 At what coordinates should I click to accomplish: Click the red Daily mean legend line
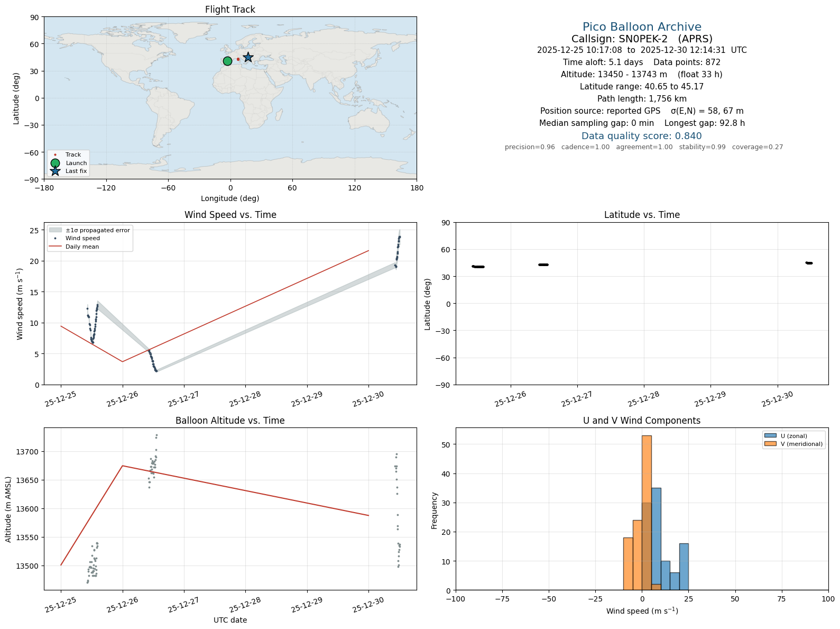[55, 247]
